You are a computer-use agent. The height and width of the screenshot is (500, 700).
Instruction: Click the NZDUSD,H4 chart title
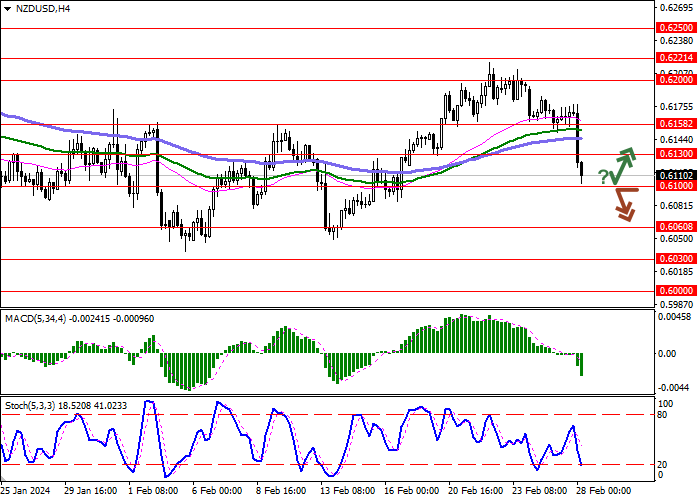43,8
